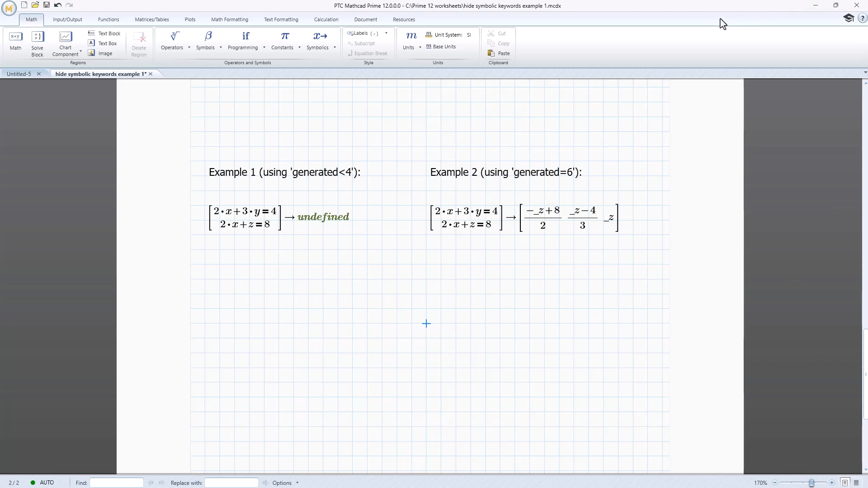Viewport: 868px width, 488px height.
Task: Close the hide symbolic keywords example tab
Action: pyautogui.click(x=151, y=74)
